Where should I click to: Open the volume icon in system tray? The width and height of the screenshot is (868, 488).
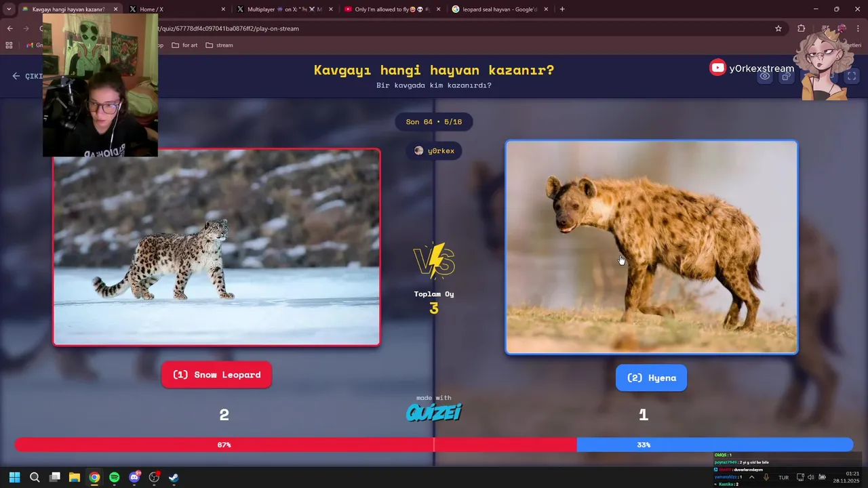click(811, 477)
